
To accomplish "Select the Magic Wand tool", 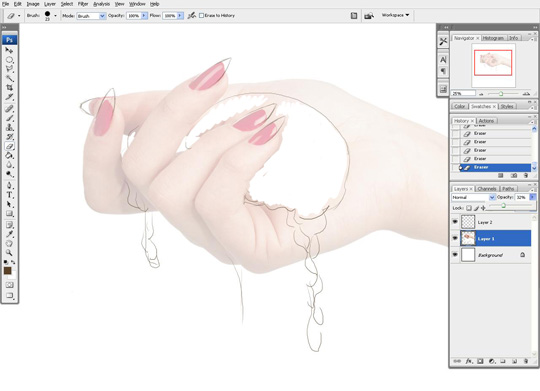I will coord(9,78).
